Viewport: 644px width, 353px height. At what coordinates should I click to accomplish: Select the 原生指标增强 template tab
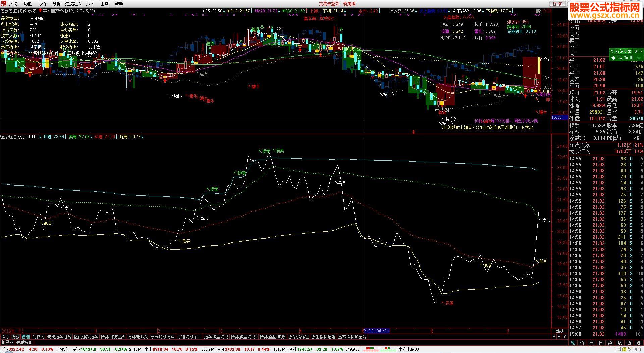(x=323, y=337)
